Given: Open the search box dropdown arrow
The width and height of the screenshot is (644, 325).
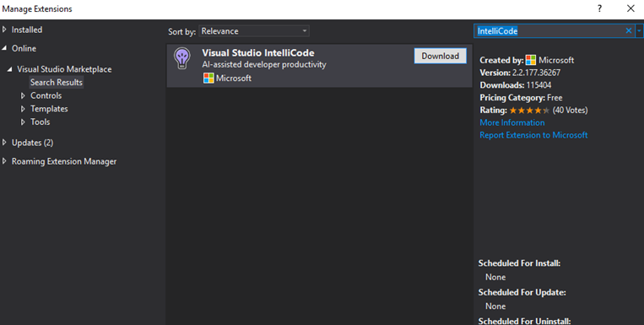Looking at the screenshot, I should coord(639,31).
